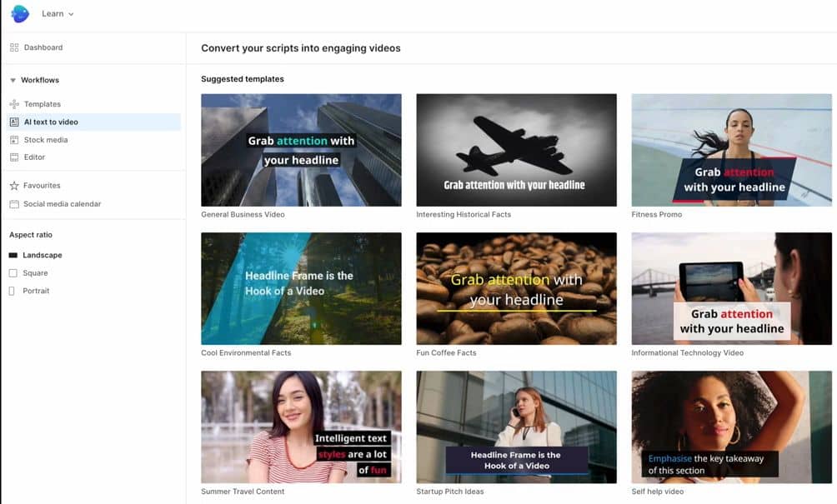This screenshot has width=837, height=504.
Task: Click the General Business Video label
Action: [243, 215]
